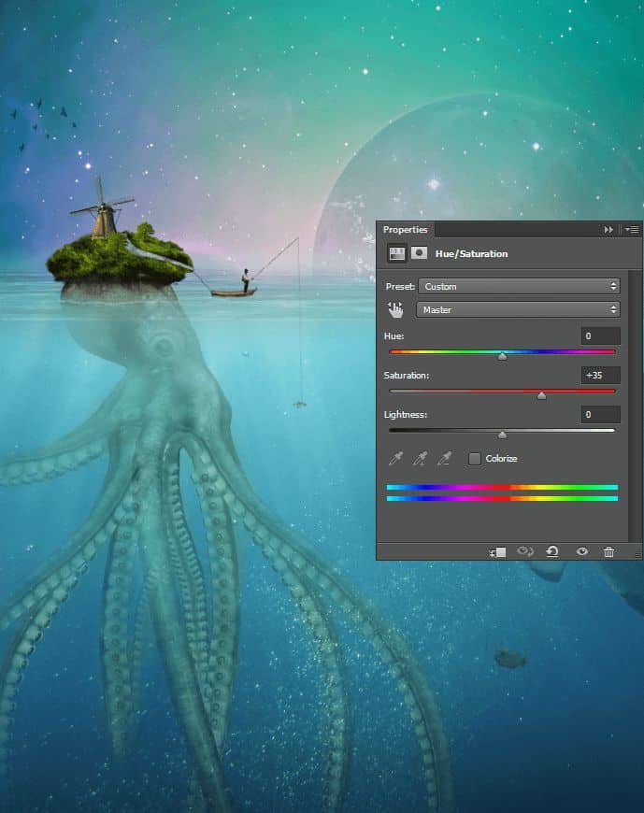The image size is (644, 813).
Task: Click the Hue value field
Action: 600,336
